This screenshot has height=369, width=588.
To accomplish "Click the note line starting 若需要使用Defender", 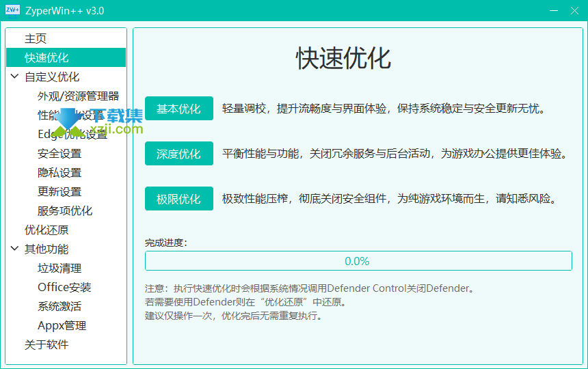I will pyautogui.click(x=245, y=302).
